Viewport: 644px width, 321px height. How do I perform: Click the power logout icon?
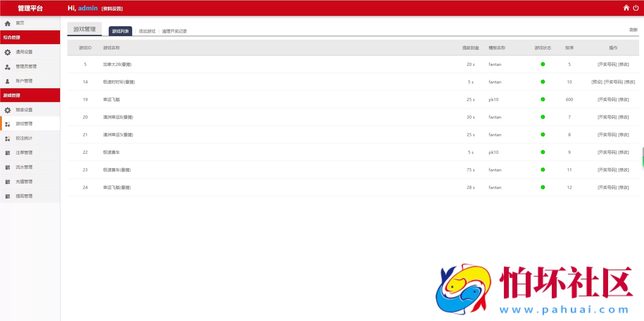click(x=636, y=8)
